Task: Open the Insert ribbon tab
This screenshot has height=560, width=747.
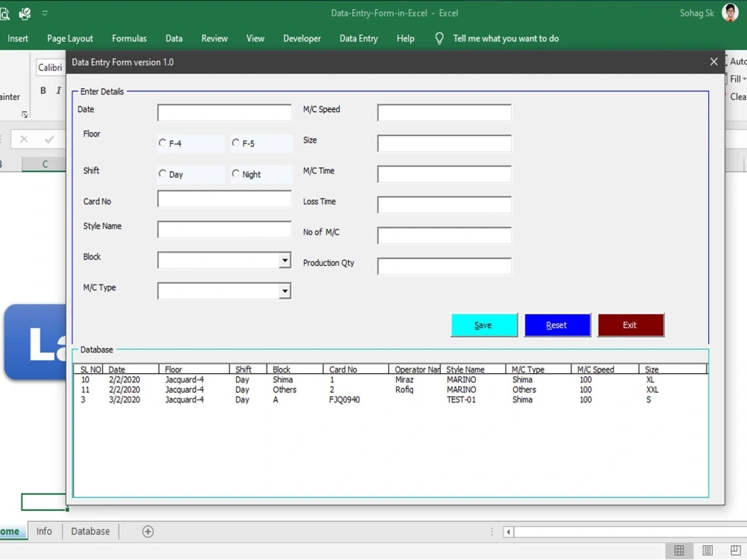Action: click(18, 39)
